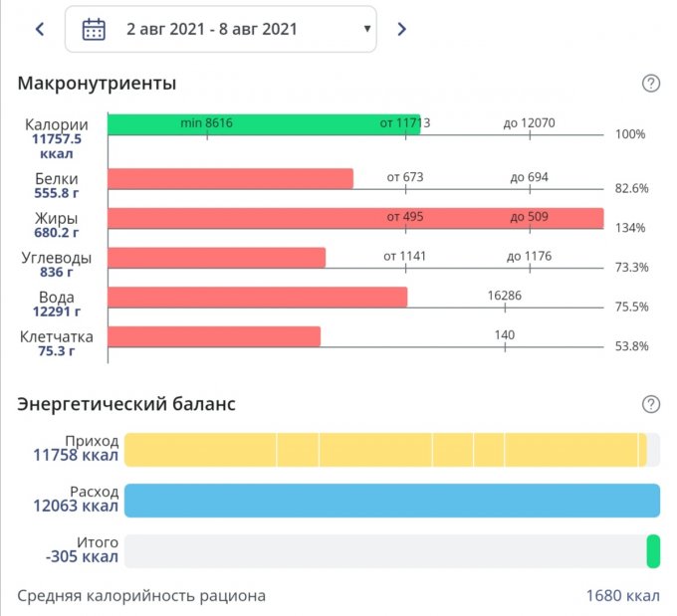Open help icon next to Макронутриенты
The height and width of the screenshot is (616, 677).
coord(651,84)
